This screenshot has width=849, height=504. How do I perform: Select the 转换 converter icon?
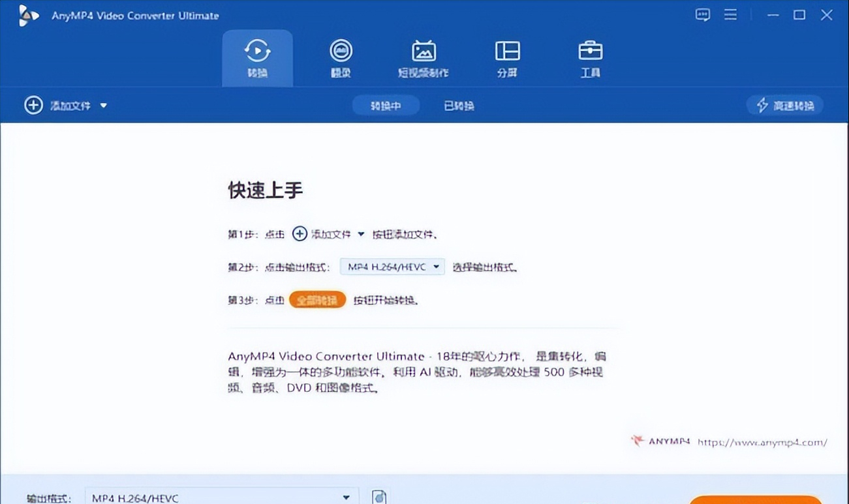point(258,57)
